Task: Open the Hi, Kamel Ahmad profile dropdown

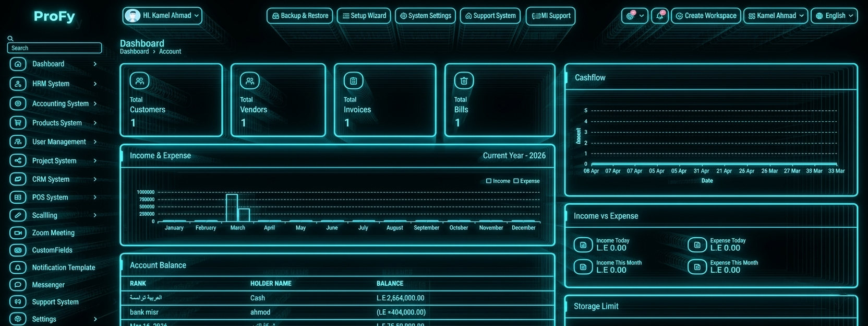Action: coord(162,16)
